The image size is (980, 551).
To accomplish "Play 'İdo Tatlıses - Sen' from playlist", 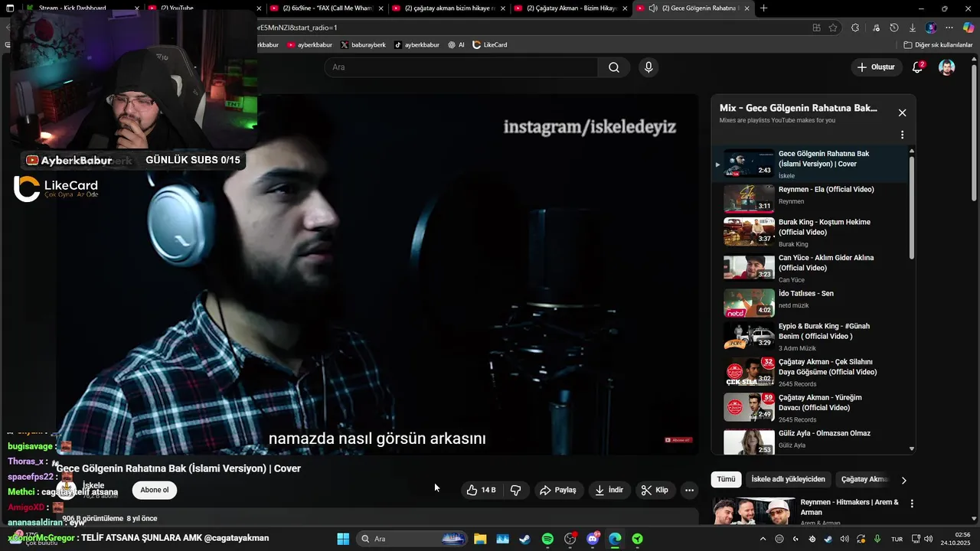I will click(816, 303).
